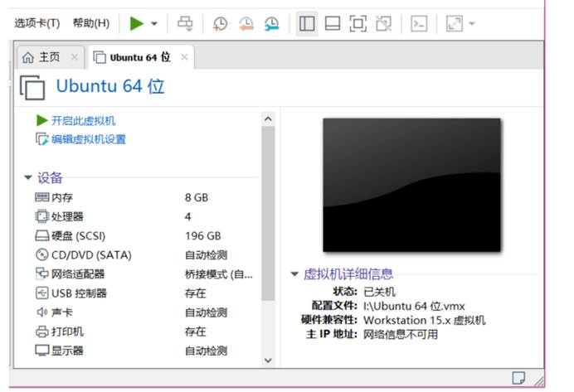The height and width of the screenshot is (392, 574).
Task: Open the 帮助(H) menu
Action: click(91, 23)
